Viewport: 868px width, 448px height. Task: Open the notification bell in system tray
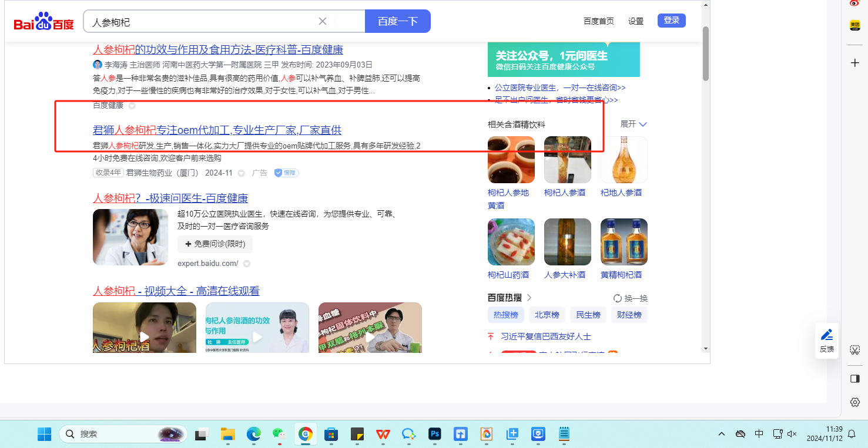pos(852,434)
